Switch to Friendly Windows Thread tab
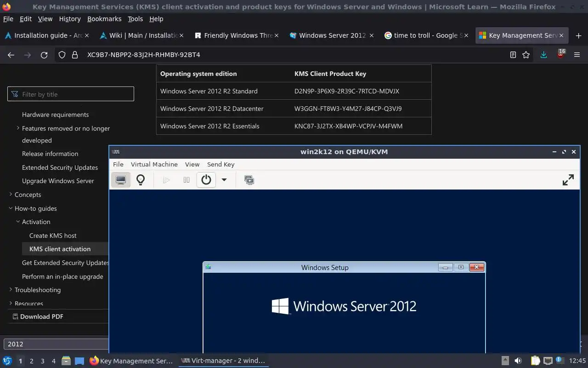 (237, 35)
